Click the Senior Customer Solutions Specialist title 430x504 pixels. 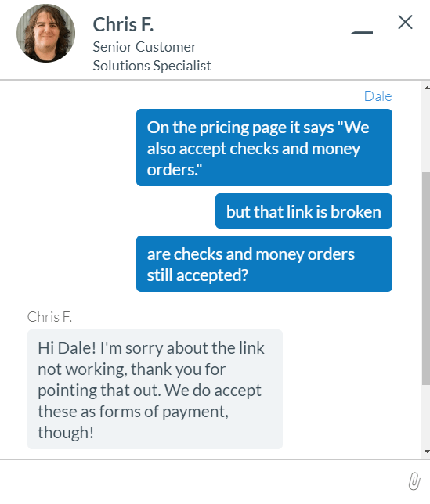[x=152, y=56]
